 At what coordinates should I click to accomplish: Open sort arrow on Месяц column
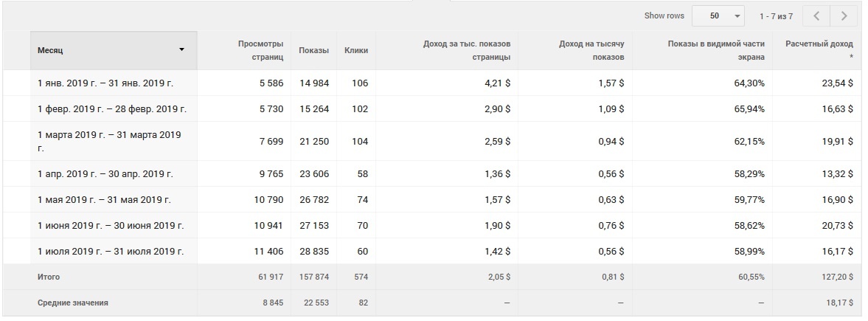181,50
